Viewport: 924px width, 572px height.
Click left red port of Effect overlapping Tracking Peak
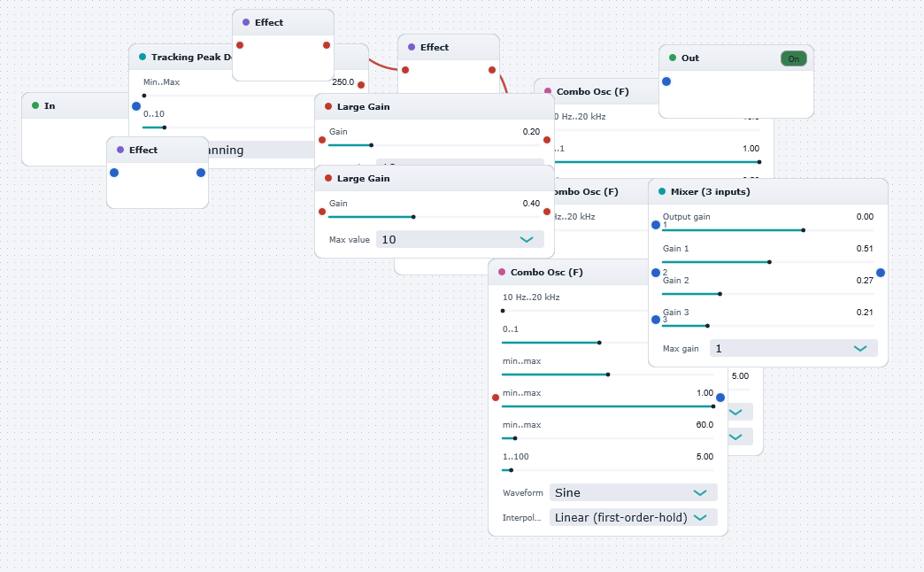click(240, 45)
